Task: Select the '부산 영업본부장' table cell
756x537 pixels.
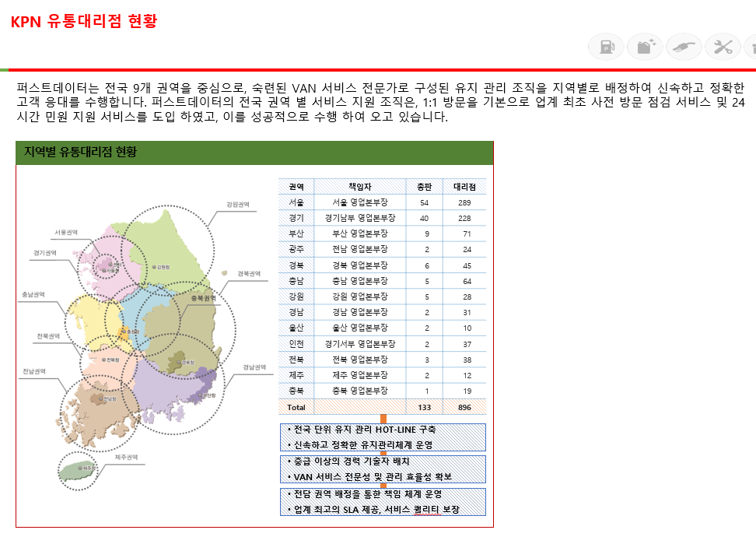Action: click(x=359, y=233)
